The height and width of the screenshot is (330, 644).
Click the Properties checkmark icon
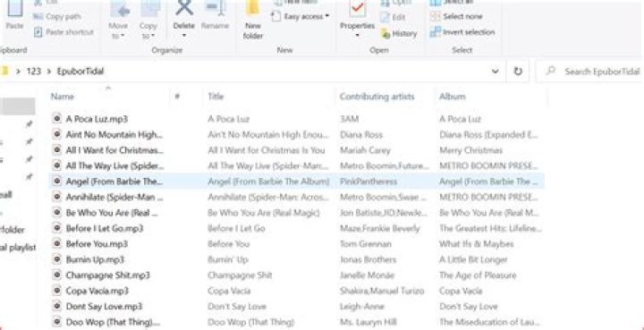[357, 9]
